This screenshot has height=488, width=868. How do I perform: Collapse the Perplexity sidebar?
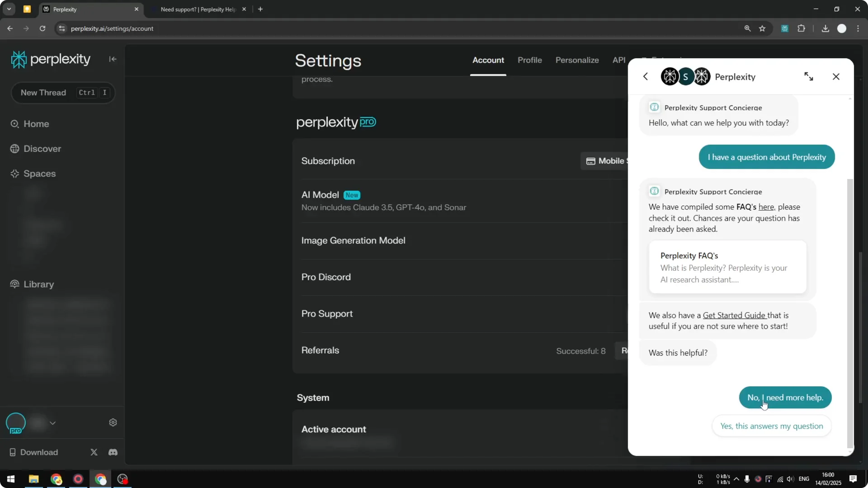pos(113,59)
